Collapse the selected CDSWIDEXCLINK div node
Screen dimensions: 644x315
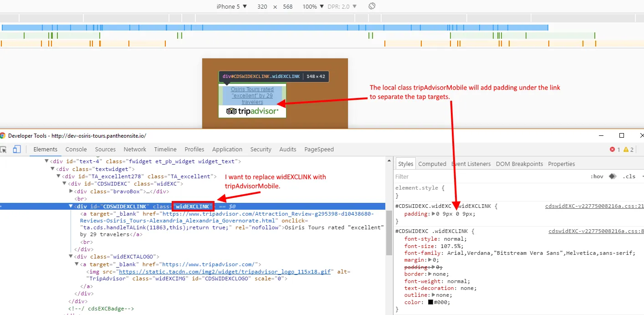click(x=71, y=206)
